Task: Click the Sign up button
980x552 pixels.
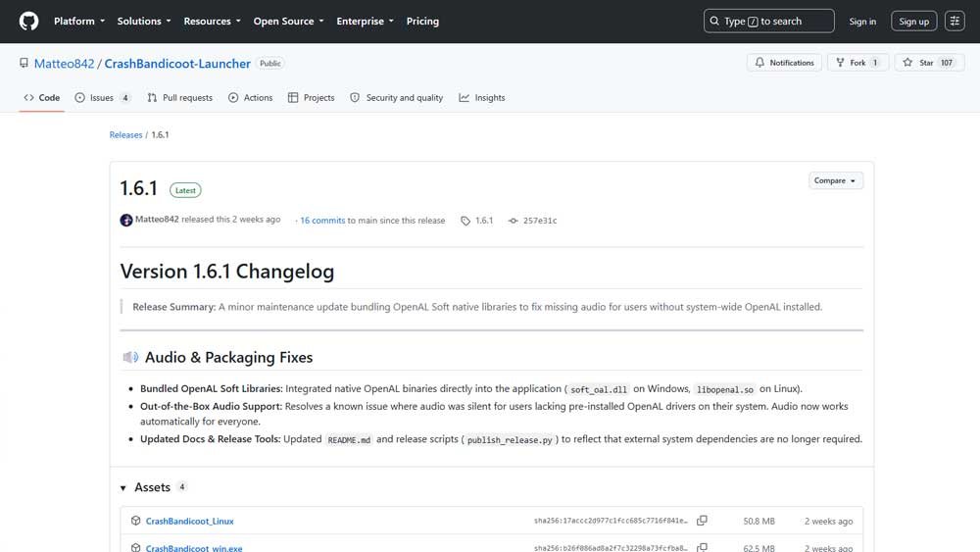Action: 913,22
